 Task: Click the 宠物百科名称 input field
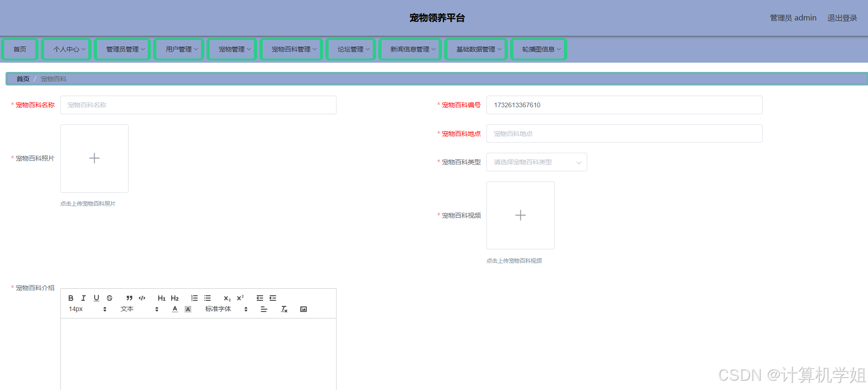click(198, 105)
